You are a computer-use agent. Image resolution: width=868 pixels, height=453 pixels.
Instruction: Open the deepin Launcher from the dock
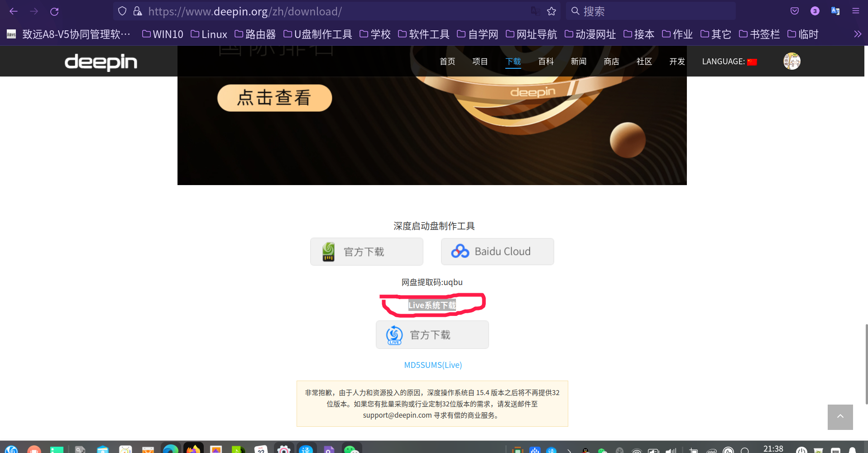pos(11,449)
